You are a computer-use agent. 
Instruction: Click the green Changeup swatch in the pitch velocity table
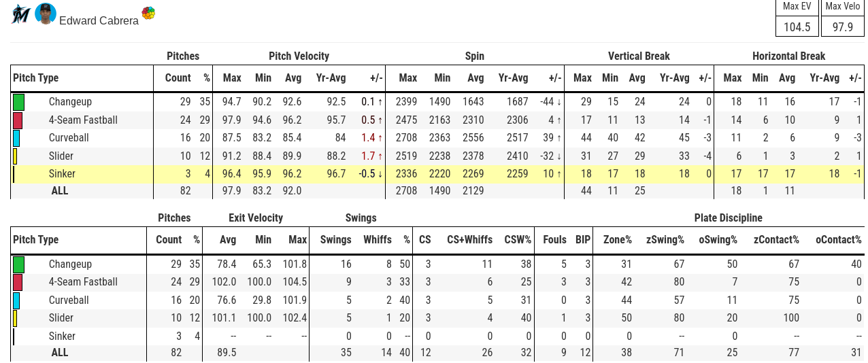coord(18,102)
